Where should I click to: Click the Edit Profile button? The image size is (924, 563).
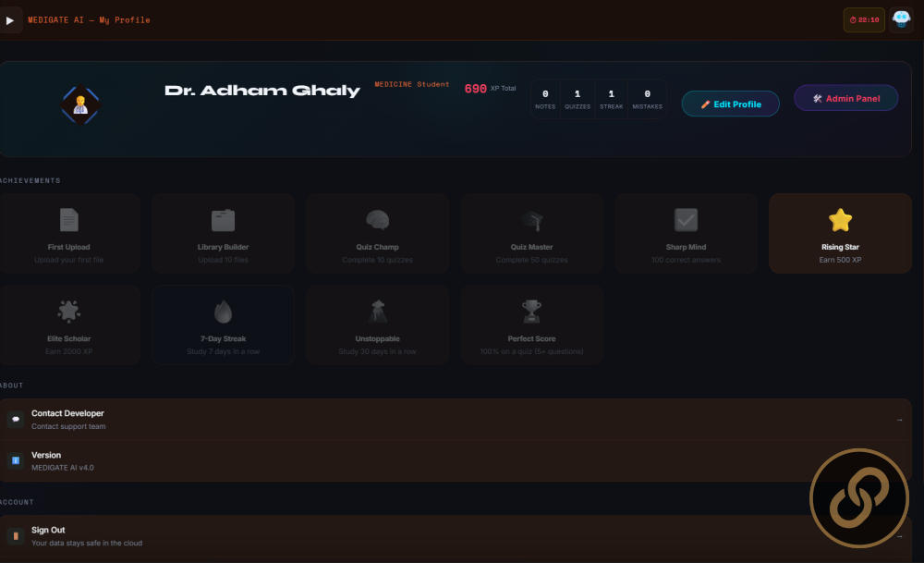click(x=731, y=104)
